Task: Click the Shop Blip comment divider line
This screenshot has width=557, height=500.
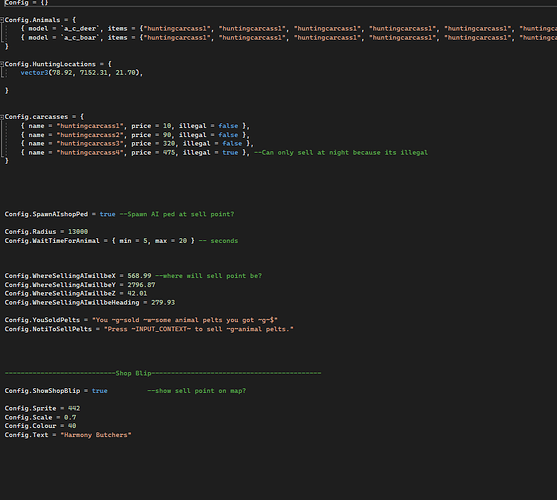Action: point(163,373)
